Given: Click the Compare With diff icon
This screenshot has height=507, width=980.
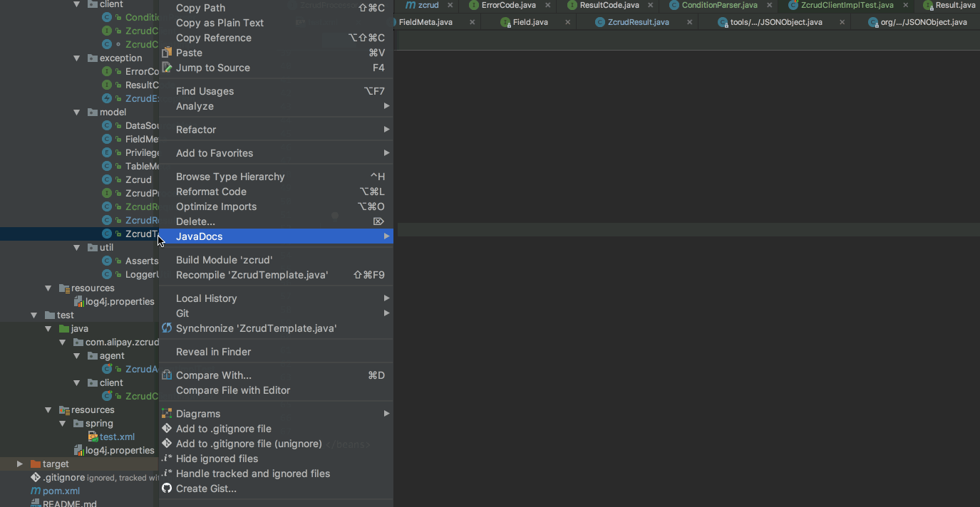Looking at the screenshot, I should point(167,375).
